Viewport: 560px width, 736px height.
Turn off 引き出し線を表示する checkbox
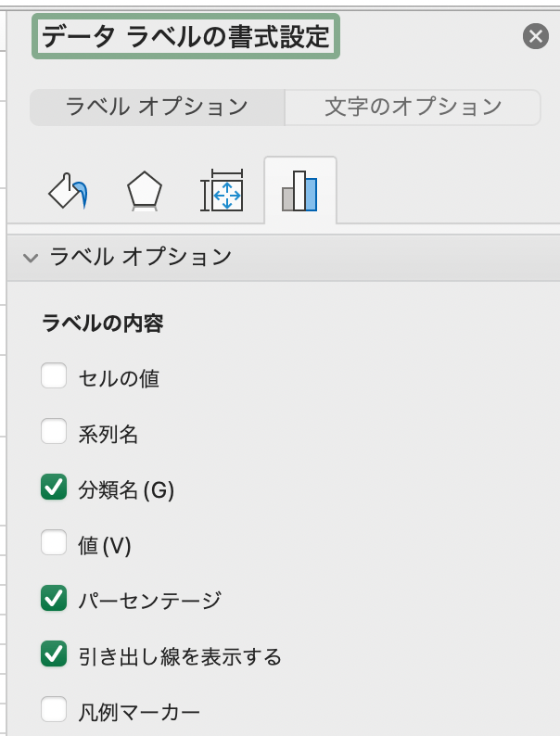pos(54,655)
